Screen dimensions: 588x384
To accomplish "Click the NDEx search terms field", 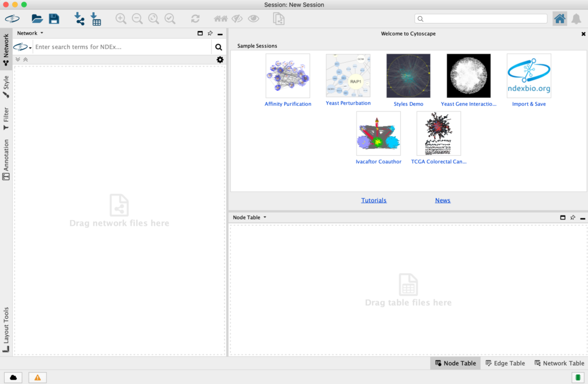I will (123, 47).
